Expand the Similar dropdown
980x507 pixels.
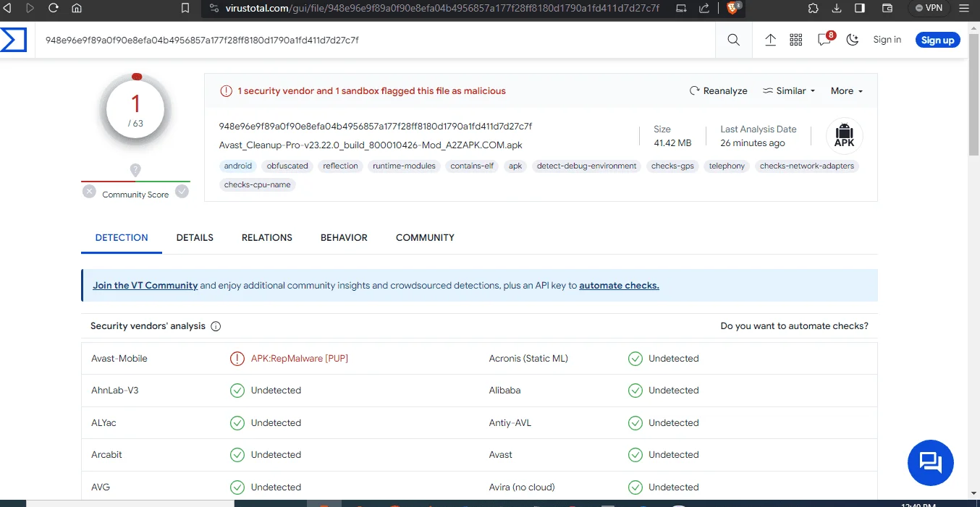tap(789, 91)
